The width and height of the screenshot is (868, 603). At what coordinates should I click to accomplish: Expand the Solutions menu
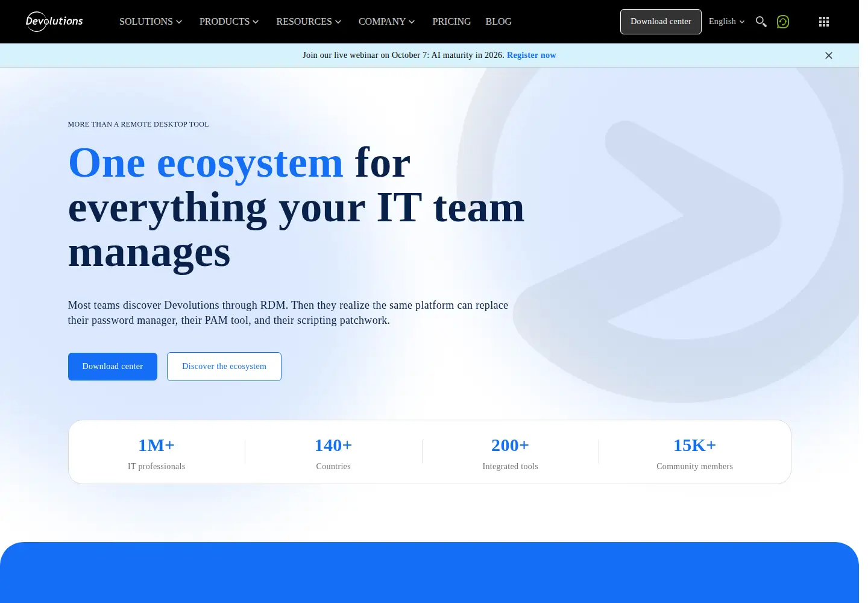[x=151, y=22]
